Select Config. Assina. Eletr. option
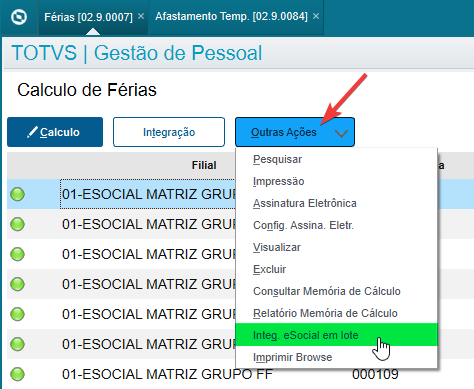 point(303,225)
